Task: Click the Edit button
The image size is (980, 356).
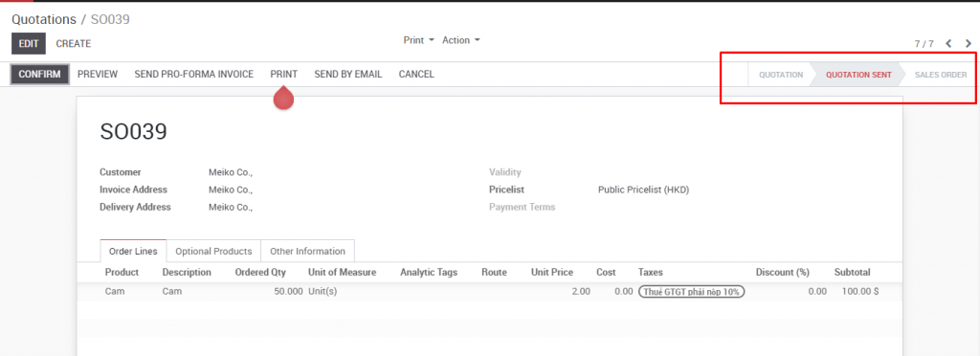Action: 29,44
